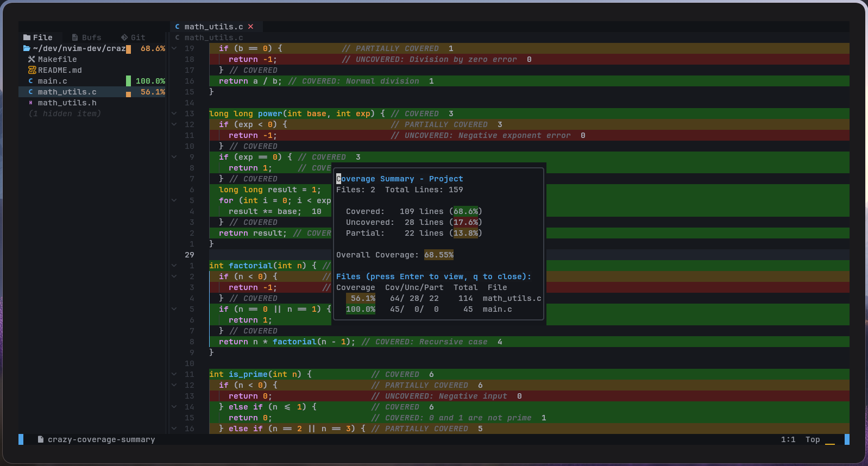
Task: Click the C icon beside main.c
Action: click(x=30, y=81)
